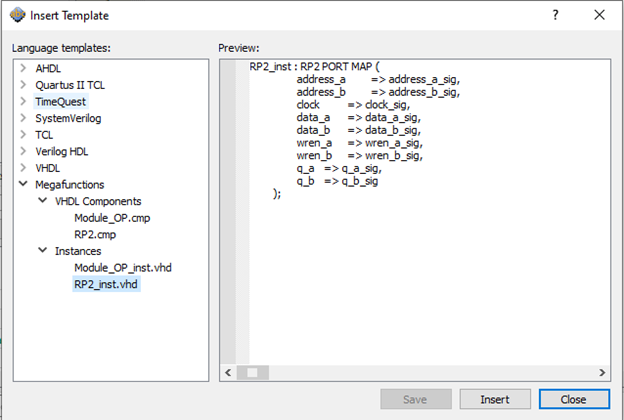Select Module_OP.cmp component
Screen dimensions: 624x420
pos(112,218)
